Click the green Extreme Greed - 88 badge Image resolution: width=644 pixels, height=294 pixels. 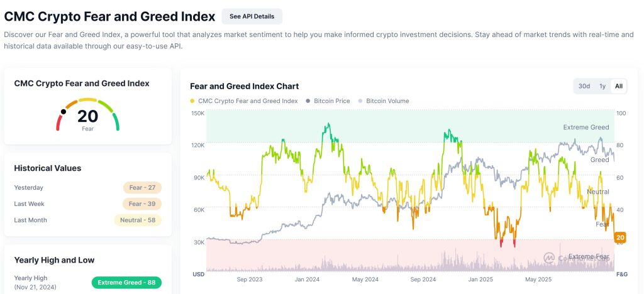click(x=126, y=283)
